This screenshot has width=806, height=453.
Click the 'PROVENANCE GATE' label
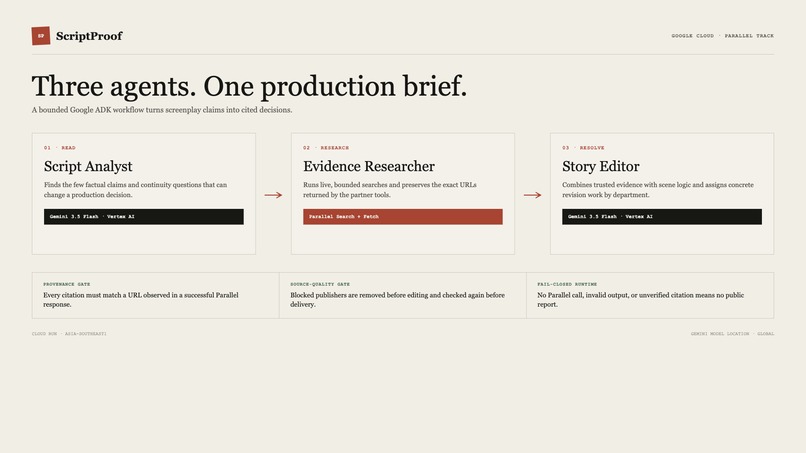pyautogui.click(x=67, y=284)
